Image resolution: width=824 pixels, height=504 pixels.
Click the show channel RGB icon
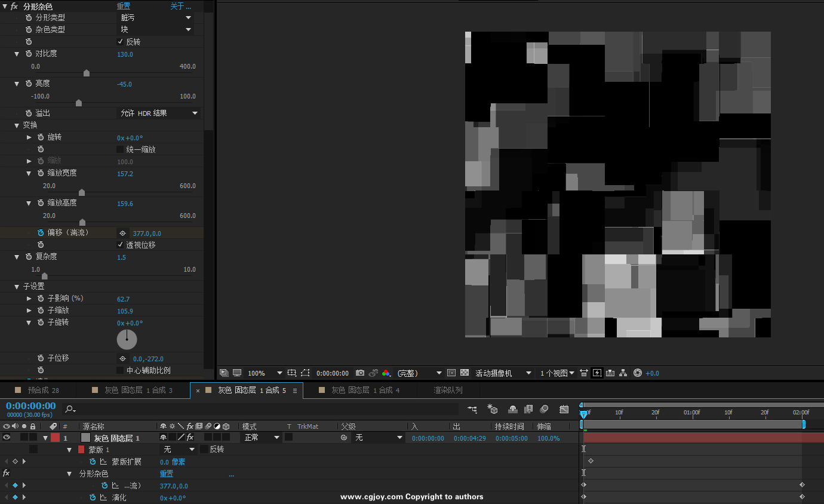[x=386, y=373]
